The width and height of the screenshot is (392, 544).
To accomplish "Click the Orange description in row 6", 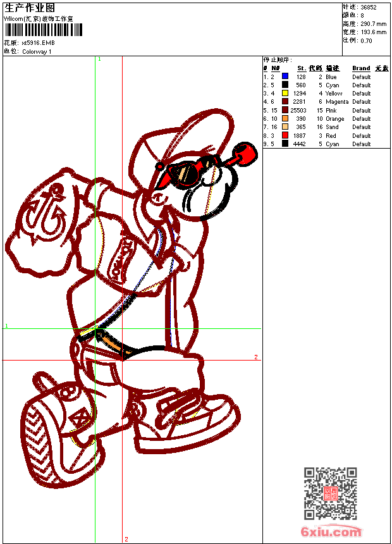I will click(334, 119).
